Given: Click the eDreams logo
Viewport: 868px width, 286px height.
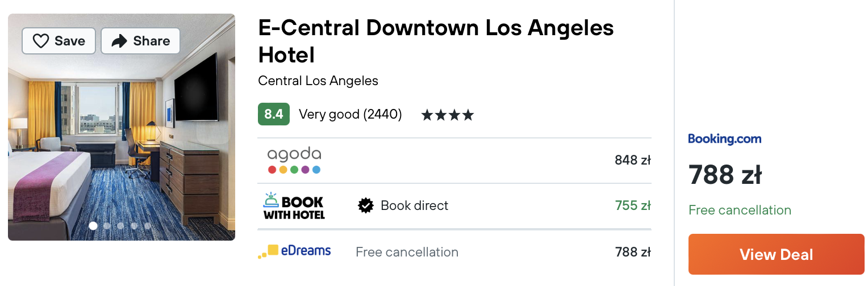Looking at the screenshot, I should pyautogui.click(x=294, y=251).
